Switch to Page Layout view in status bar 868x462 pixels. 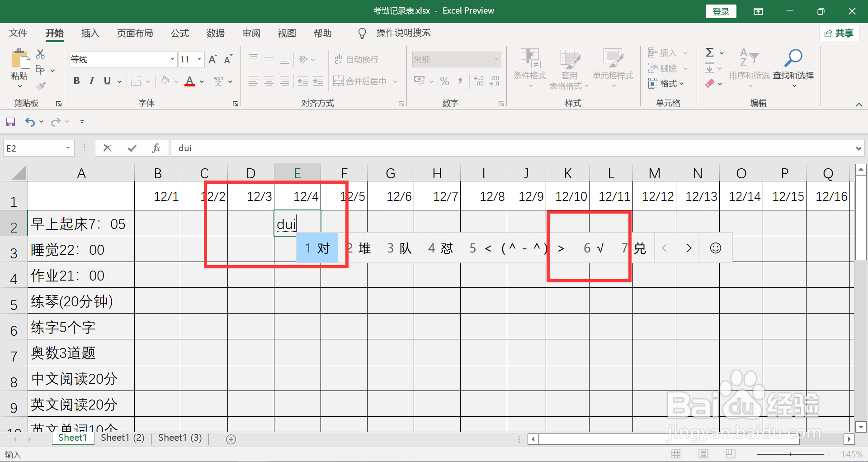[x=703, y=454]
